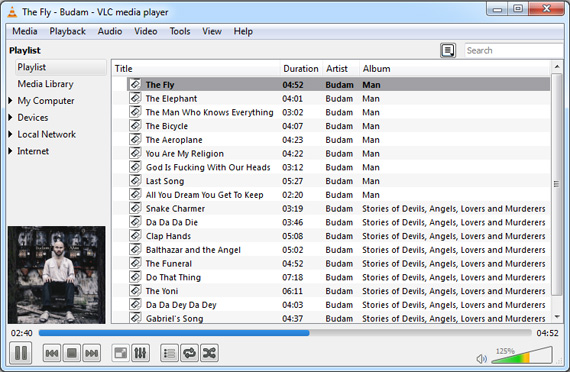Click the file icon beside The Aeroplane
The image size is (570, 372).
click(x=135, y=140)
